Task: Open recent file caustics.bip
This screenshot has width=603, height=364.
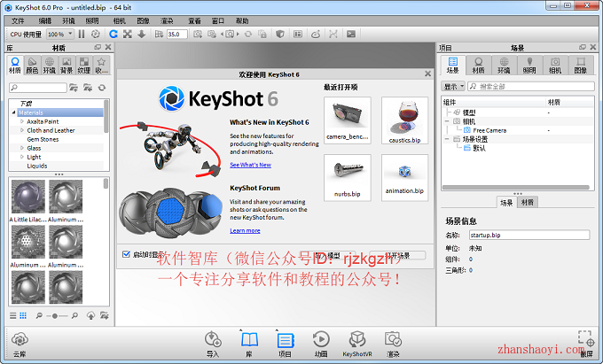Action: click(x=404, y=120)
